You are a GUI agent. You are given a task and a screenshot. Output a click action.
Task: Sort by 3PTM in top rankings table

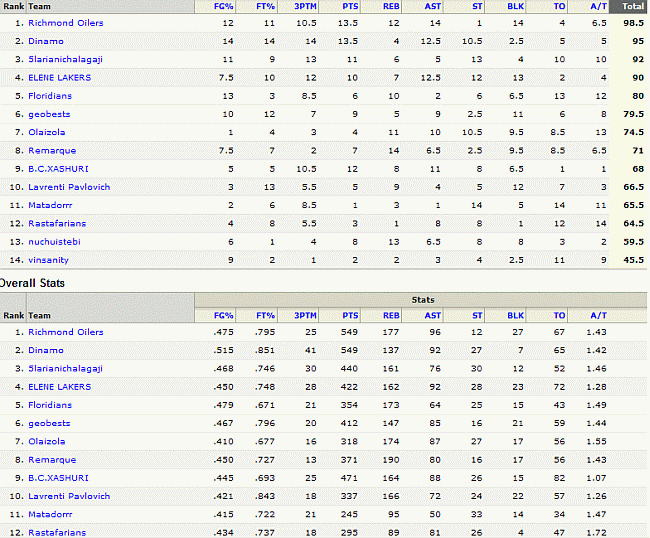pyautogui.click(x=305, y=6)
